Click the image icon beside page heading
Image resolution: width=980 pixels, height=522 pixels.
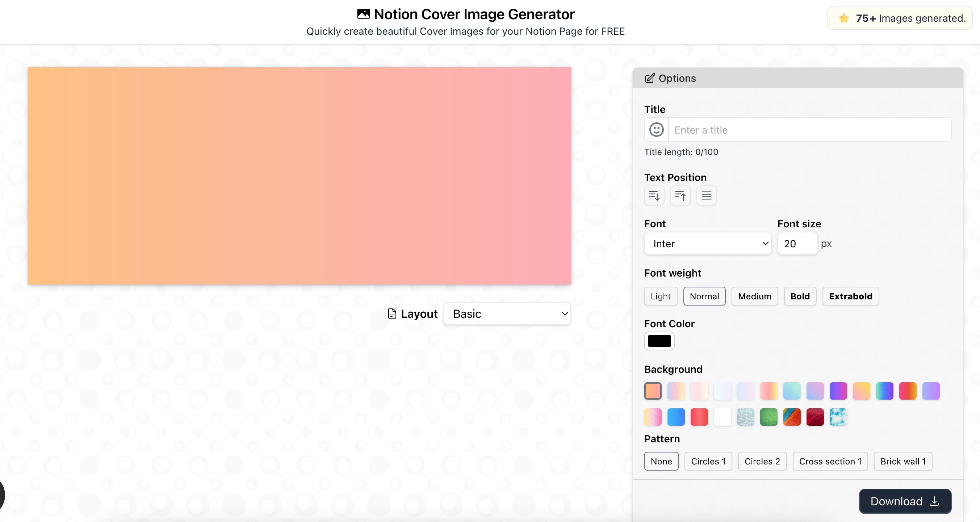(x=363, y=14)
